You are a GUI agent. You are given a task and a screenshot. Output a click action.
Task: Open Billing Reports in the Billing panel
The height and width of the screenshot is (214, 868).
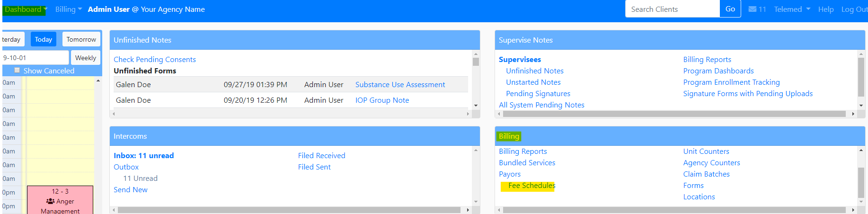tap(523, 152)
